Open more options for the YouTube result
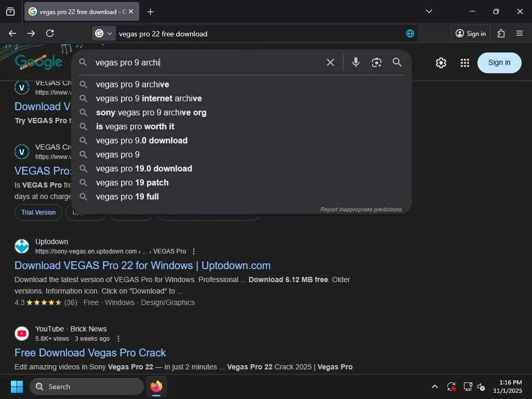Image resolution: width=532 pixels, height=399 pixels. [118, 339]
